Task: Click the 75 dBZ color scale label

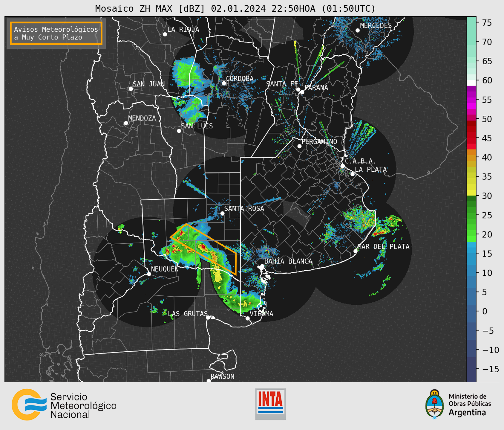Action: 487,23
